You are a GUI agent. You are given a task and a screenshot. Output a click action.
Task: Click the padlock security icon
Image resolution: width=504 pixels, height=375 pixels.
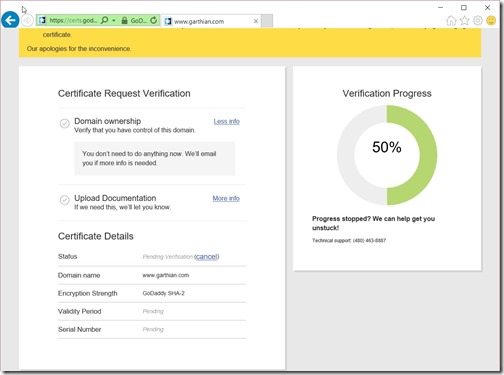click(124, 21)
